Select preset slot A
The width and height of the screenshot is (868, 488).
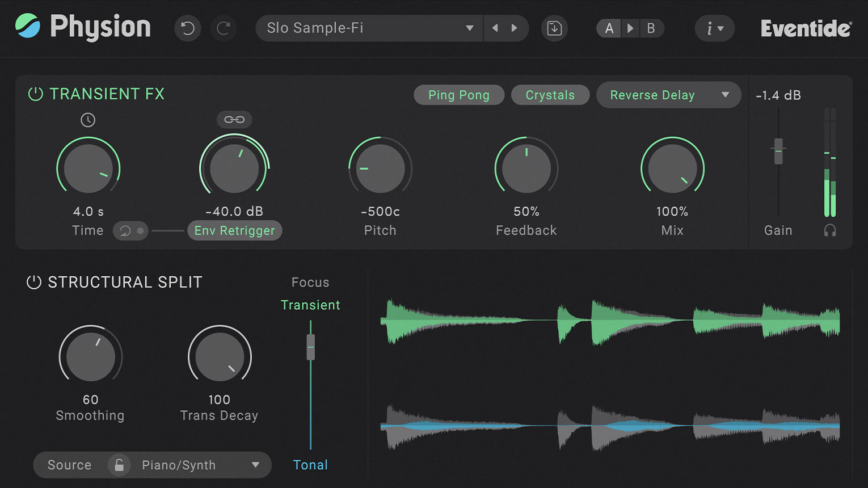608,28
